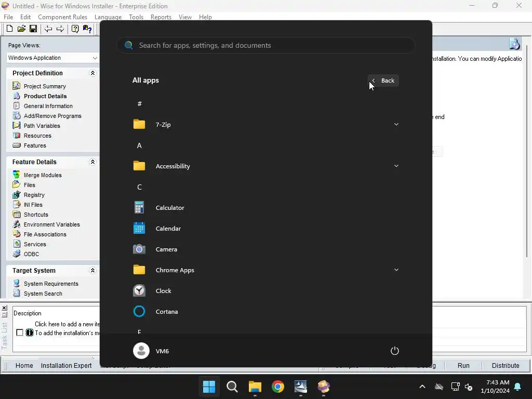Open System Requirements page

51,284
